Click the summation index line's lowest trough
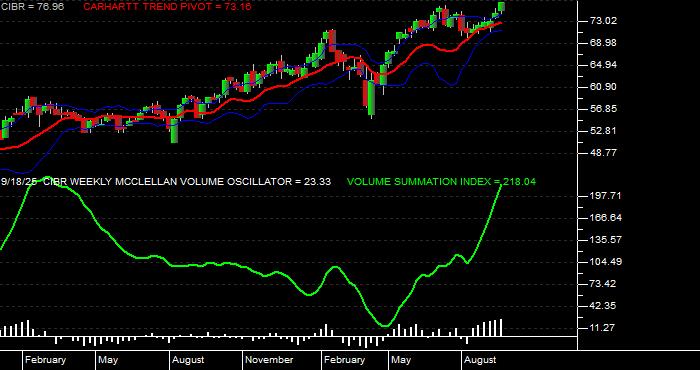Viewport: 700px width, 370px height. point(385,325)
